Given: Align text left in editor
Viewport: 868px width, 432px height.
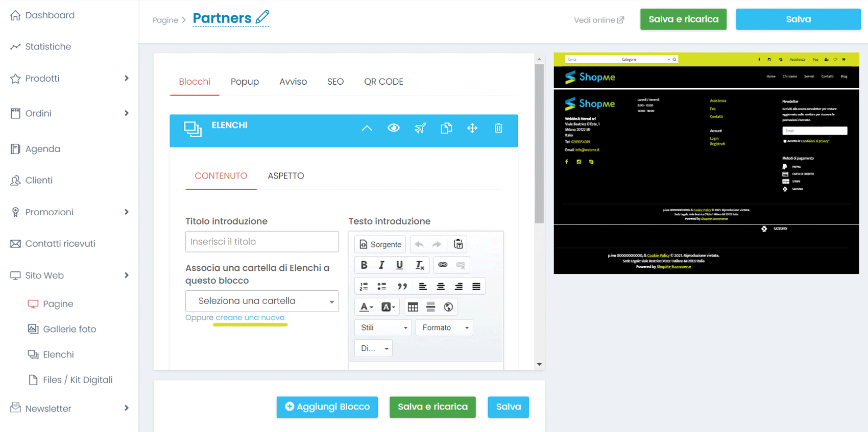Looking at the screenshot, I should pos(423,286).
